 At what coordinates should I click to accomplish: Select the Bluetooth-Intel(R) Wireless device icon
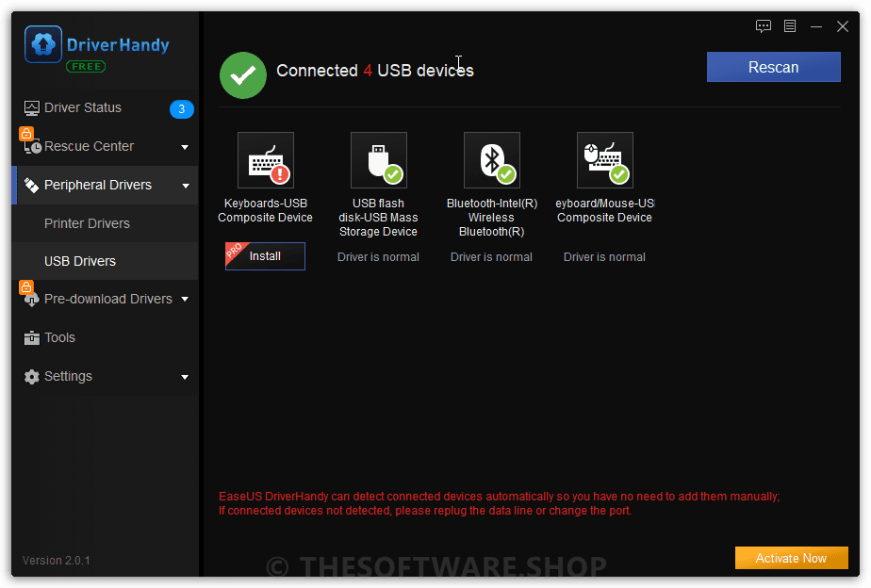pyautogui.click(x=492, y=160)
